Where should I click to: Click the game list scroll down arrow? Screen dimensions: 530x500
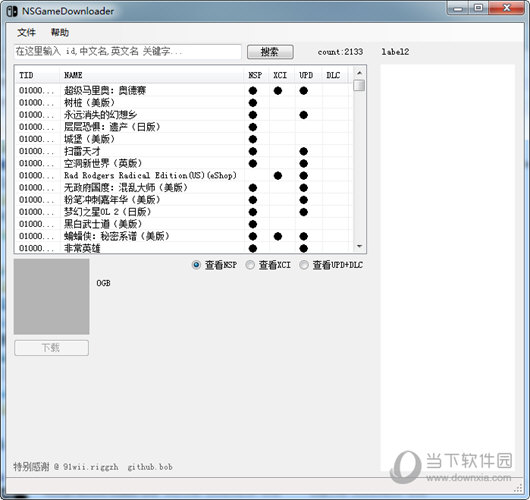(359, 246)
